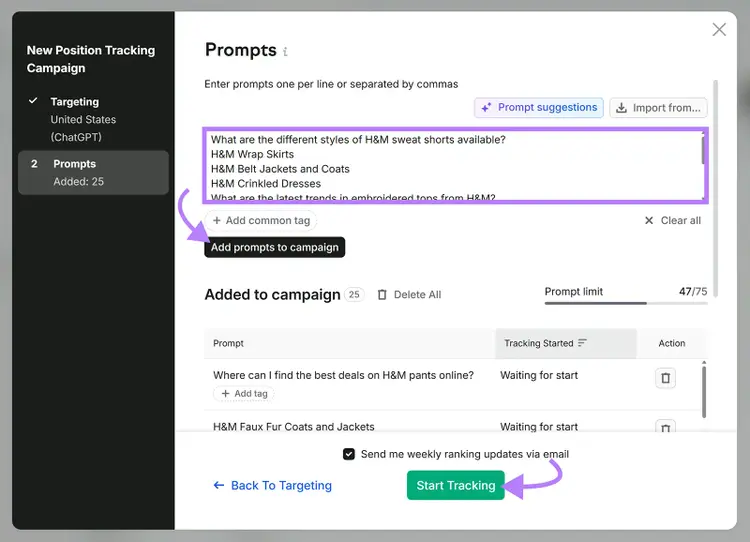Select the 'H&M Wrap Skirts' line
Viewport: 750px width, 542px height.
[x=253, y=155]
